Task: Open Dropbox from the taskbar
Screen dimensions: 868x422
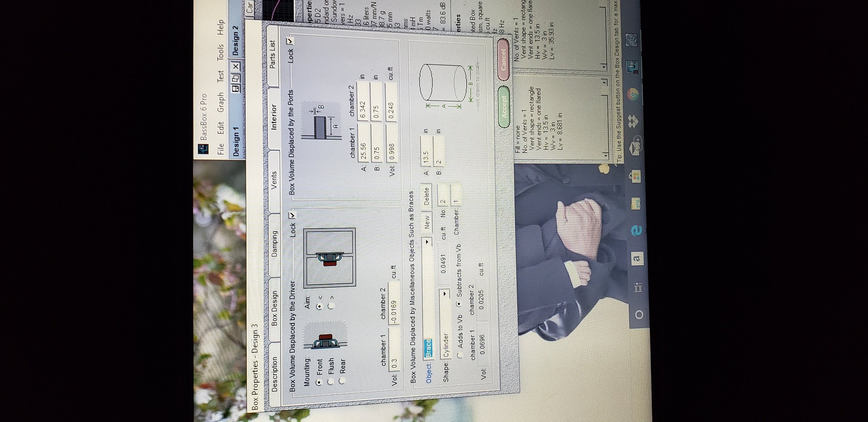Action: click(x=634, y=122)
